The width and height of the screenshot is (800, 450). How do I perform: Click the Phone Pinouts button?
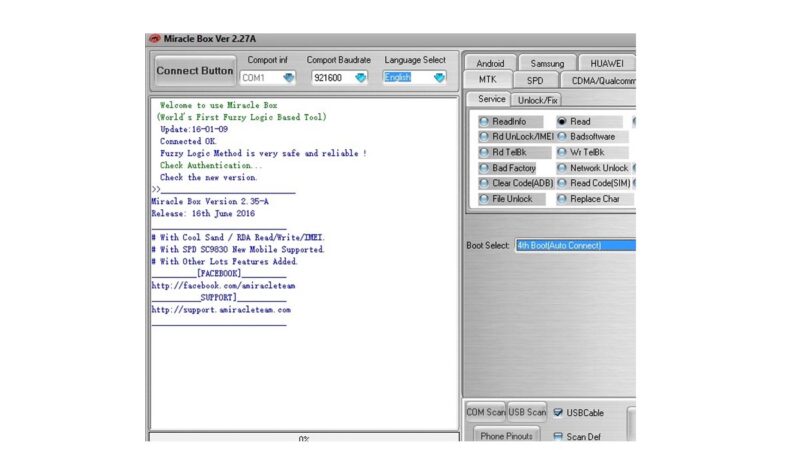506,435
